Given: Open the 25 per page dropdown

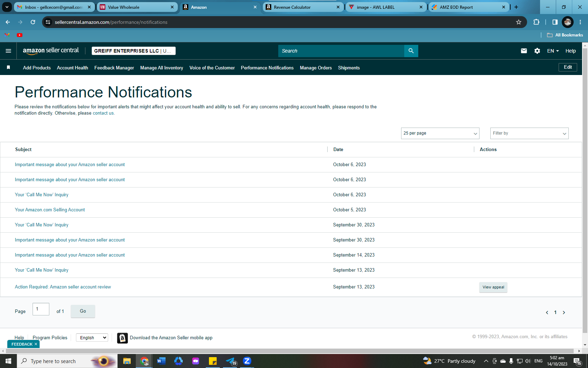Looking at the screenshot, I should pos(440,133).
